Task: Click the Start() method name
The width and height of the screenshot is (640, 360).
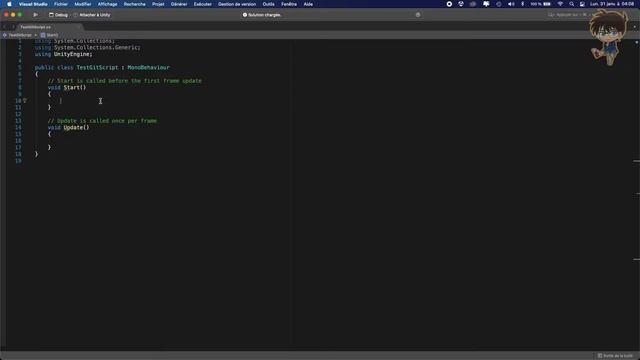Action: point(75,87)
